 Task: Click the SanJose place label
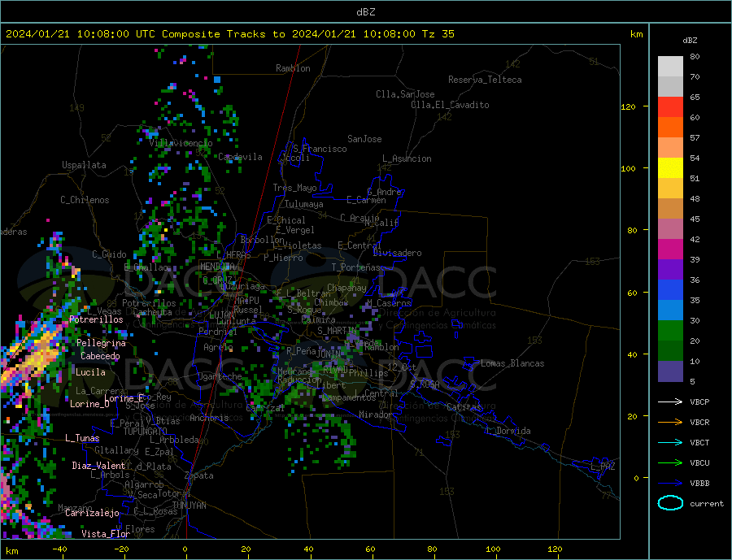[364, 139]
